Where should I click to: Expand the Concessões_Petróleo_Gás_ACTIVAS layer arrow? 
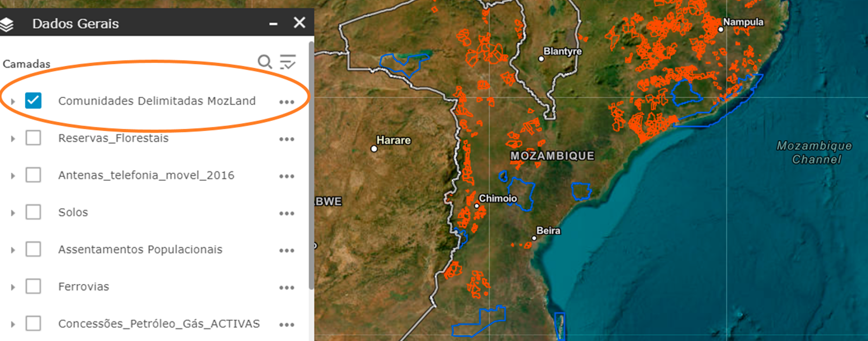pos(13,324)
